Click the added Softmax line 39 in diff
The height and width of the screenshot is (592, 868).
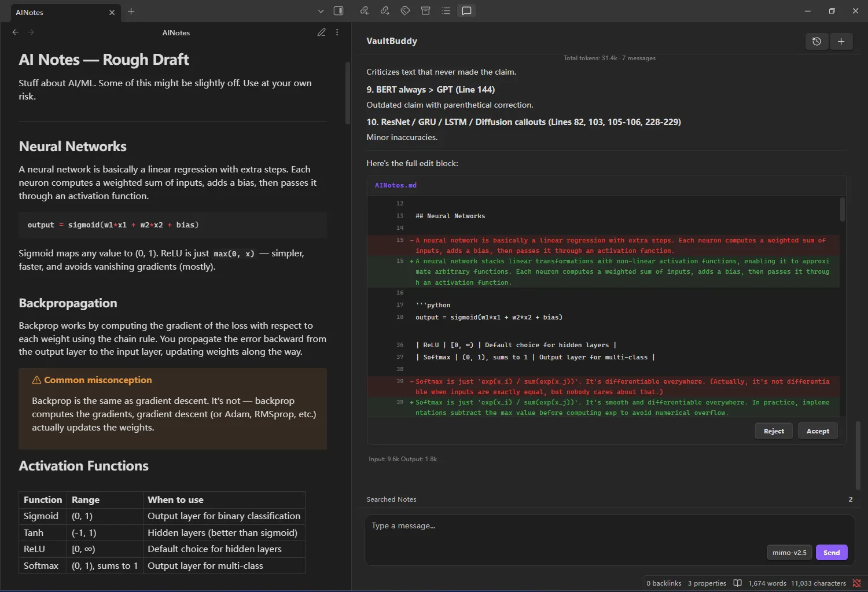click(604, 407)
